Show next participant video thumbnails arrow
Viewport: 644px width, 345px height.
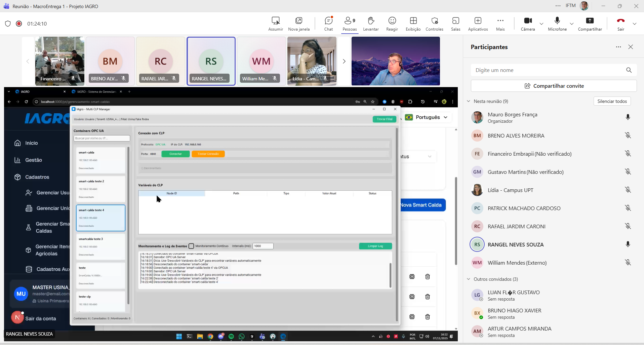(344, 61)
